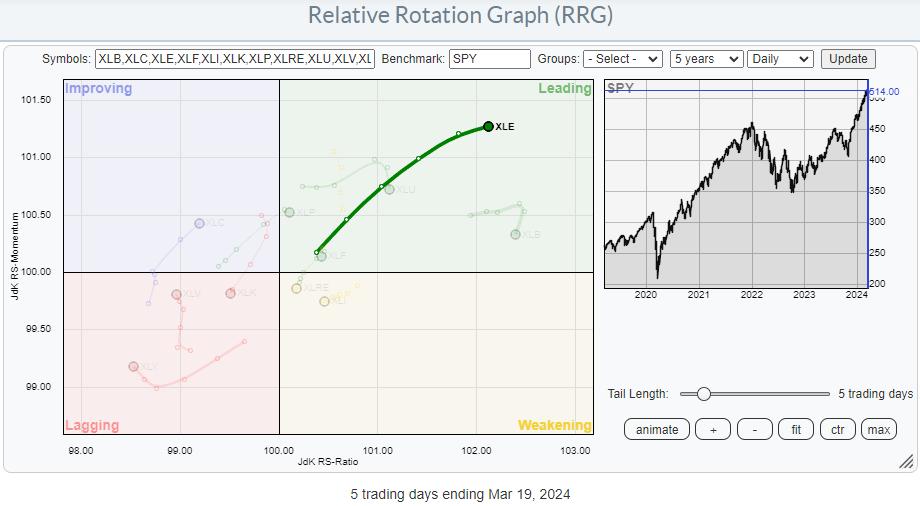Click the minus zoom-out button
The height and width of the screenshot is (506, 920).
754,429
